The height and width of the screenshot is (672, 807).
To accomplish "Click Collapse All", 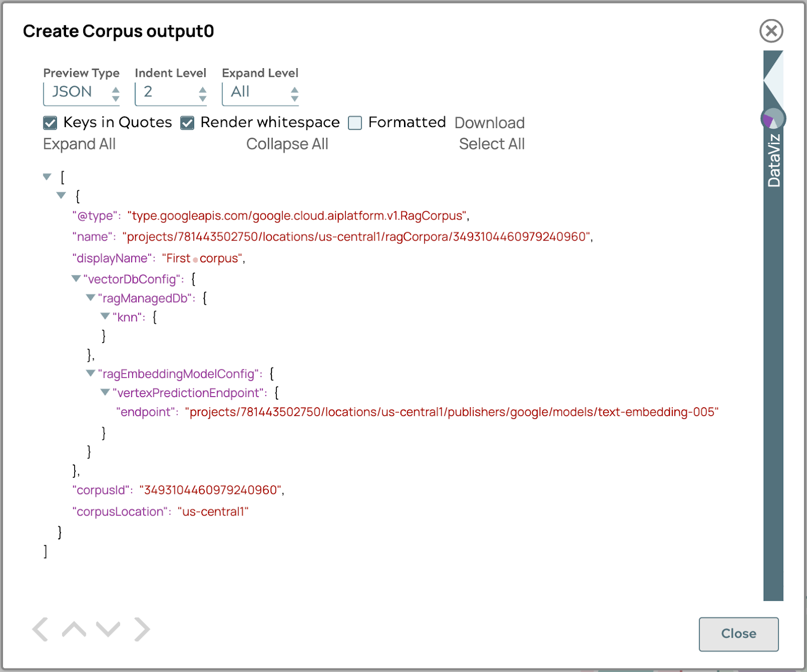I will (x=287, y=144).
